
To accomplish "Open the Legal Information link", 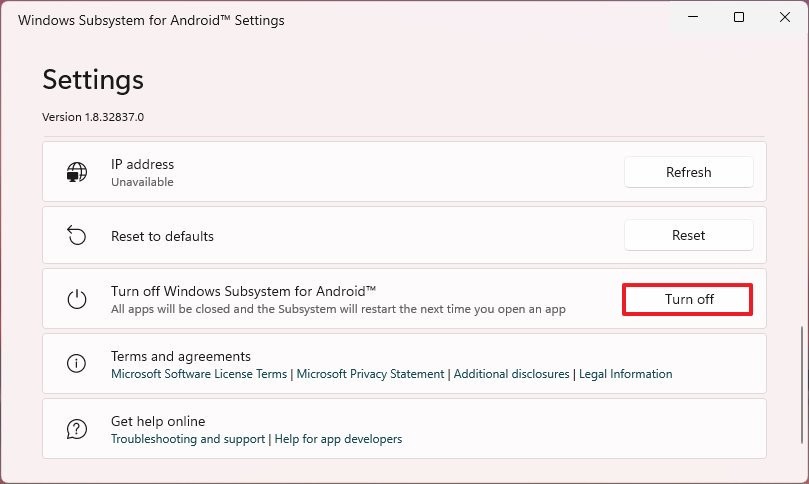I will point(625,374).
